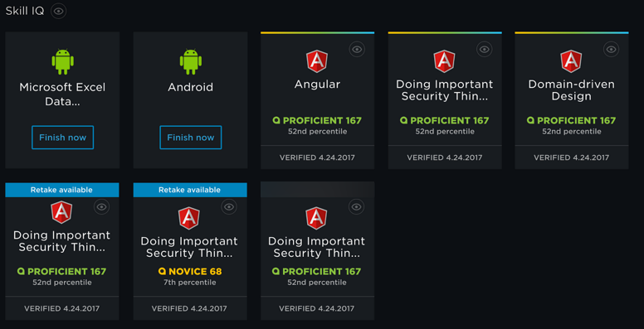
Task: Toggle visibility eye on Domain-driven Design card
Action: (x=611, y=49)
